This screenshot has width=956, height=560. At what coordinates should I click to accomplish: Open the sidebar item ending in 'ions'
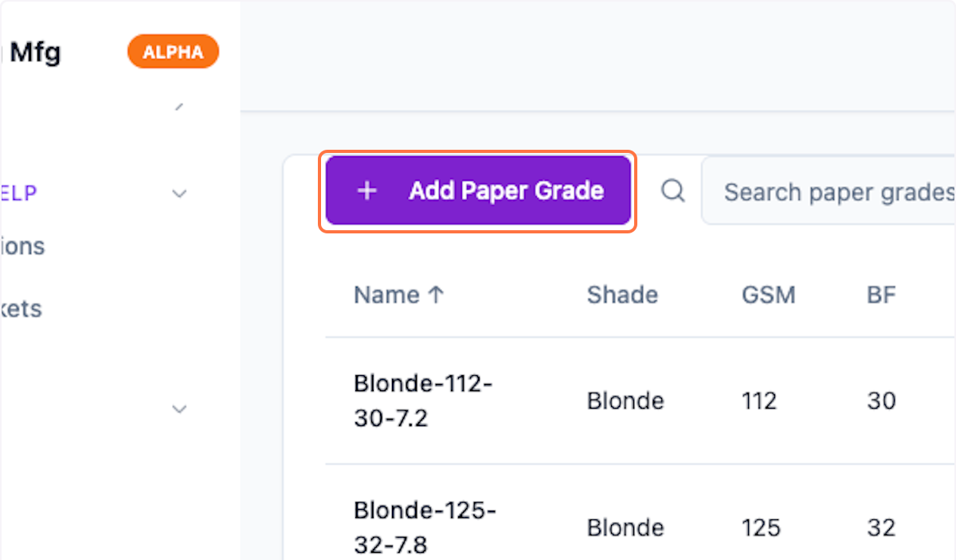[22, 246]
